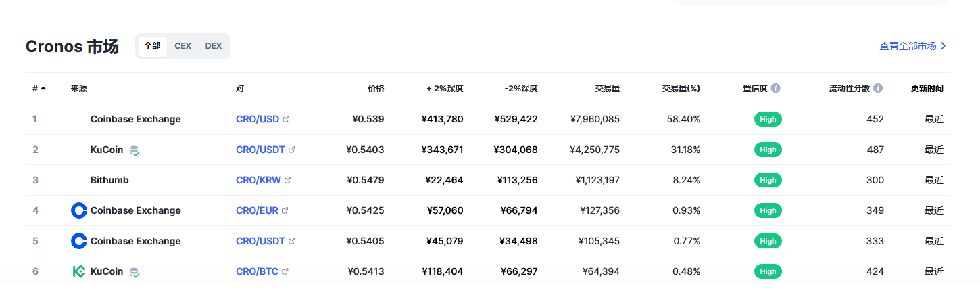Screen dimensions: 980x291
Task: Click the info icon next to 流动性分数
Action: tap(878, 89)
